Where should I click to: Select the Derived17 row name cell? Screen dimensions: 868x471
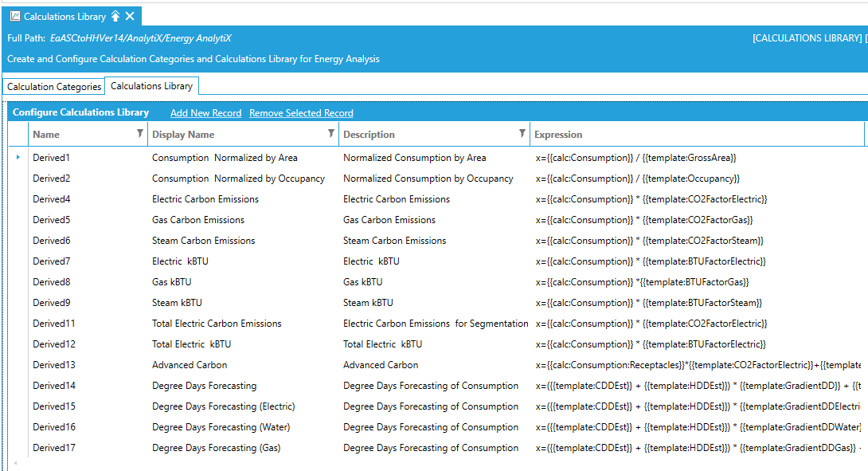click(54, 448)
